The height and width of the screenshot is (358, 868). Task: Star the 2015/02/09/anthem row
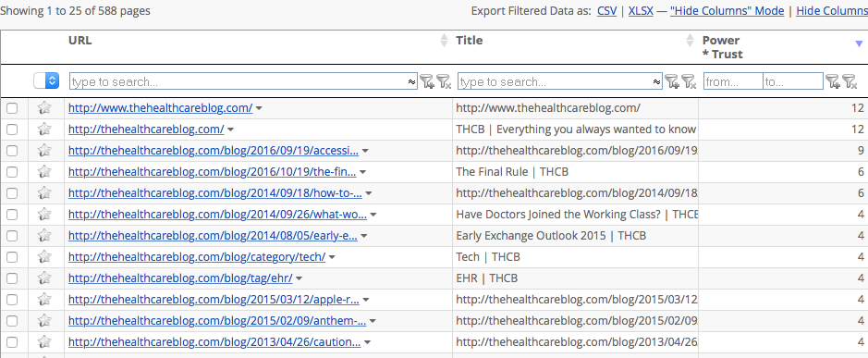[44, 321]
